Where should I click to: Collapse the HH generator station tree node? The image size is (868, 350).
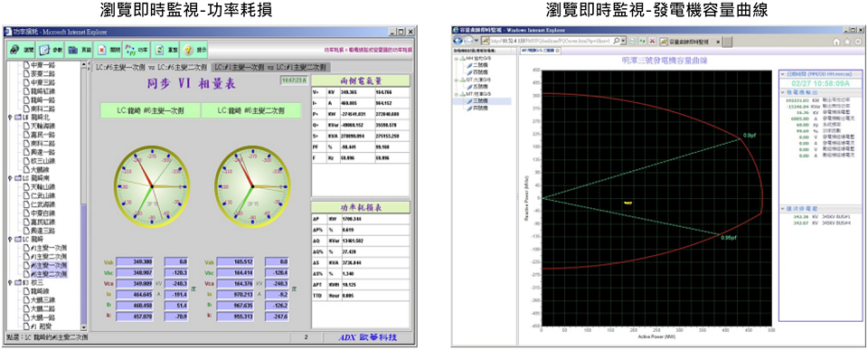coord(456,58)
